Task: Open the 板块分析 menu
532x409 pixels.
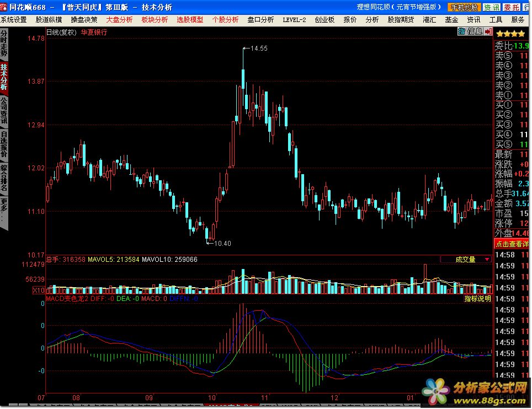Action: click(155, 20)
